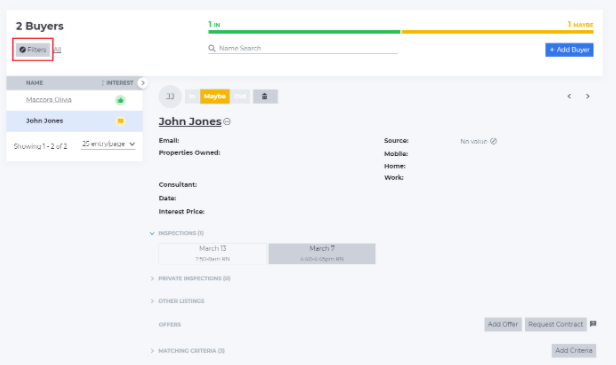Click the circle icon beside John Jones
616x365 pixels.
click(x=227, y=122)
